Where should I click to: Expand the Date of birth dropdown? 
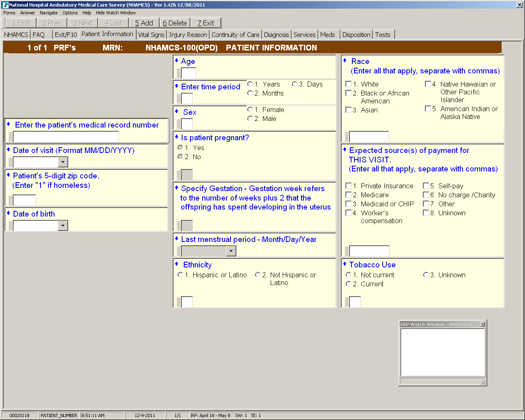tap(63, 226)
